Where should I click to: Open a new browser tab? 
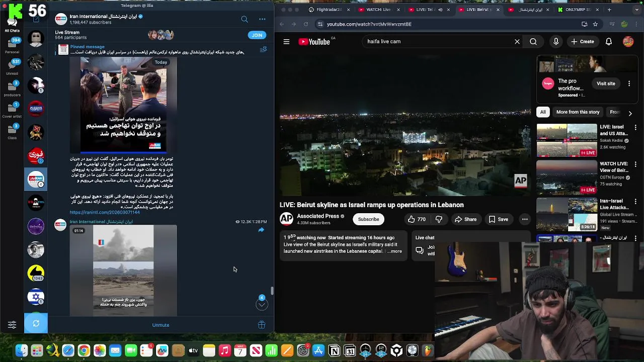tap(609, 10)
